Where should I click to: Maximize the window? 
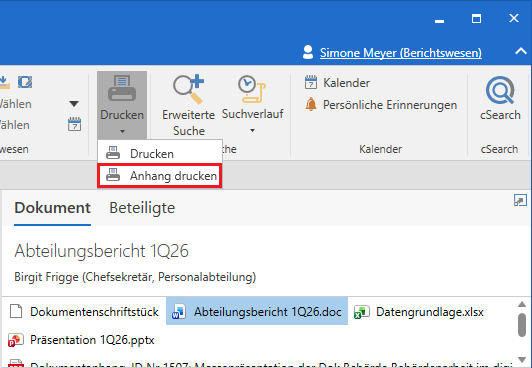click(476, 18)
